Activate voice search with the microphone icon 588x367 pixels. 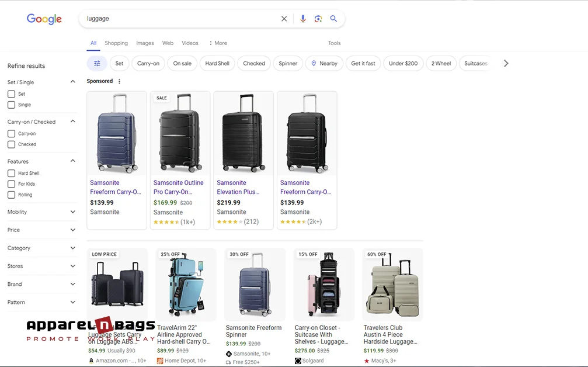[302, 18]
